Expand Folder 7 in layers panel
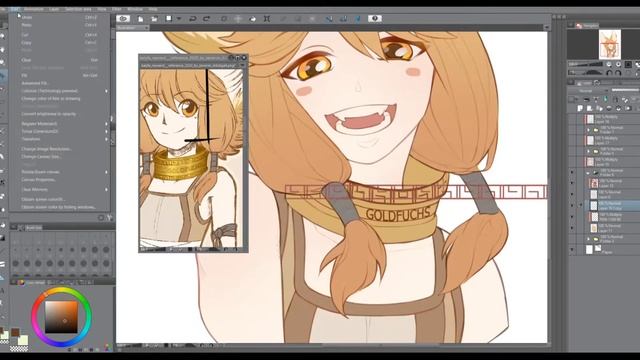 click(589, 130)
